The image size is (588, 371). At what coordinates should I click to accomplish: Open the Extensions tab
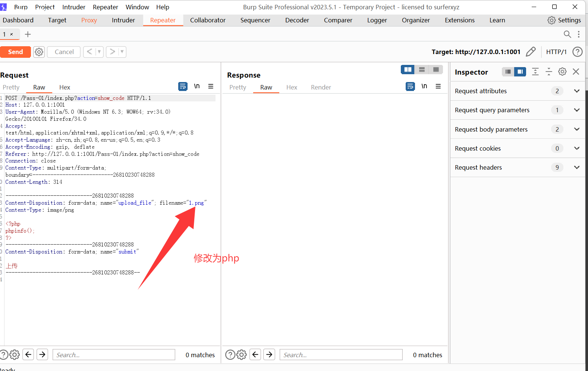459,20
